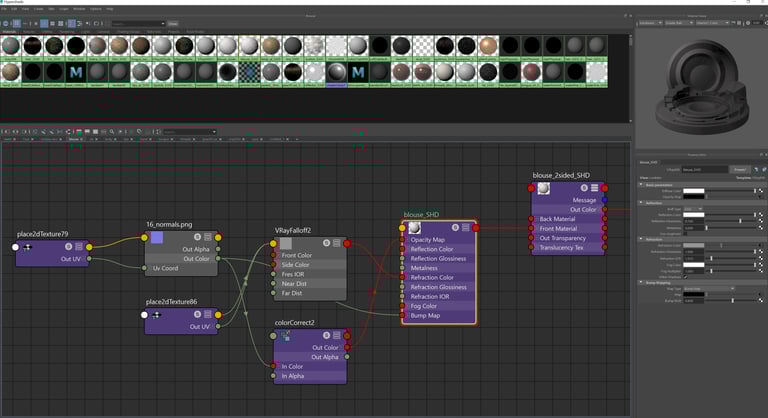Toggle solo S button on VRayFalloff2 node
This screenshot has height=418, width=768.
coord(326,243)
